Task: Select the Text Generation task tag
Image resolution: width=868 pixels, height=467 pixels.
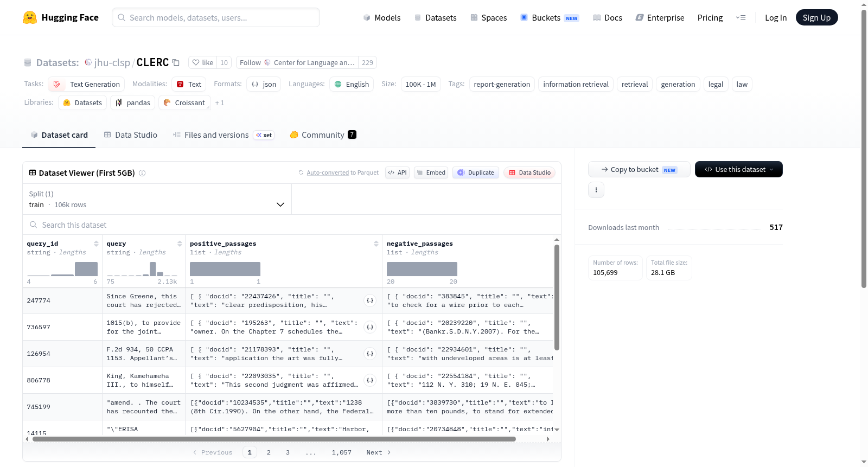Action: [x=86, y=84]
